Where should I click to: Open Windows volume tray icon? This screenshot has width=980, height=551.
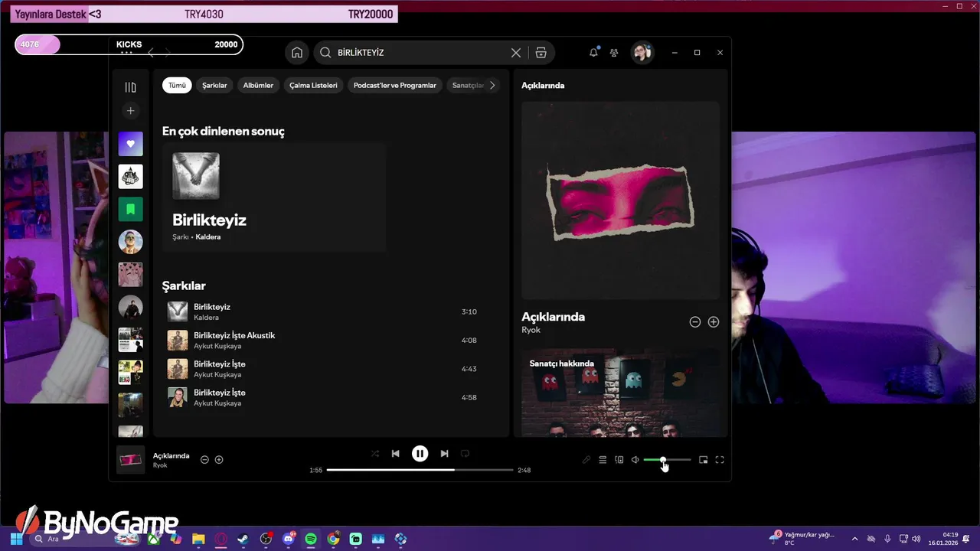coord(916,539)
